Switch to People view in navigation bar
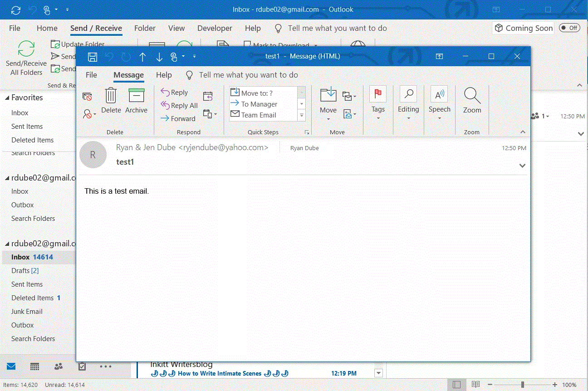The image size is (588, 391). pyautogui.click(x=59, y=367)
